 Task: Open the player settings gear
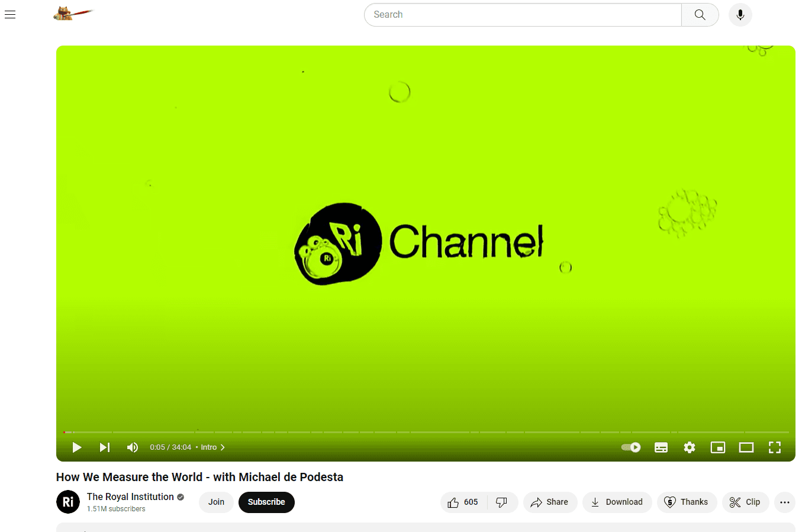690,447
